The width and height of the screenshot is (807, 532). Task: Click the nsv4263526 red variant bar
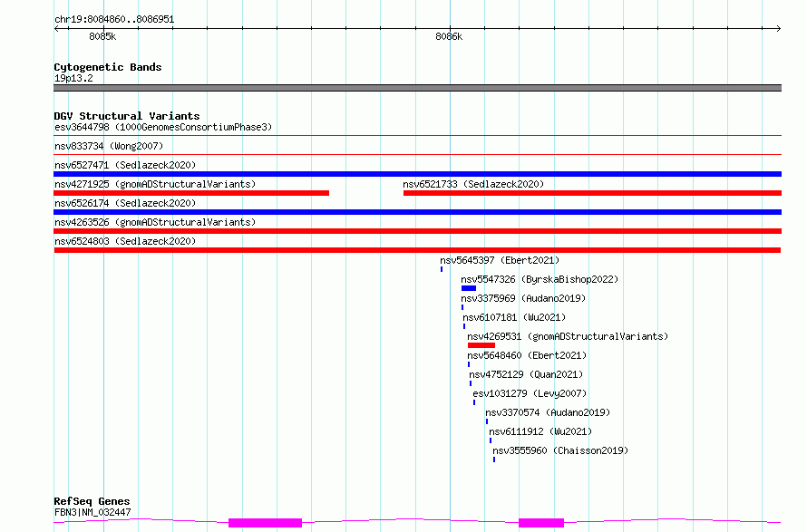tap(417, 231)
